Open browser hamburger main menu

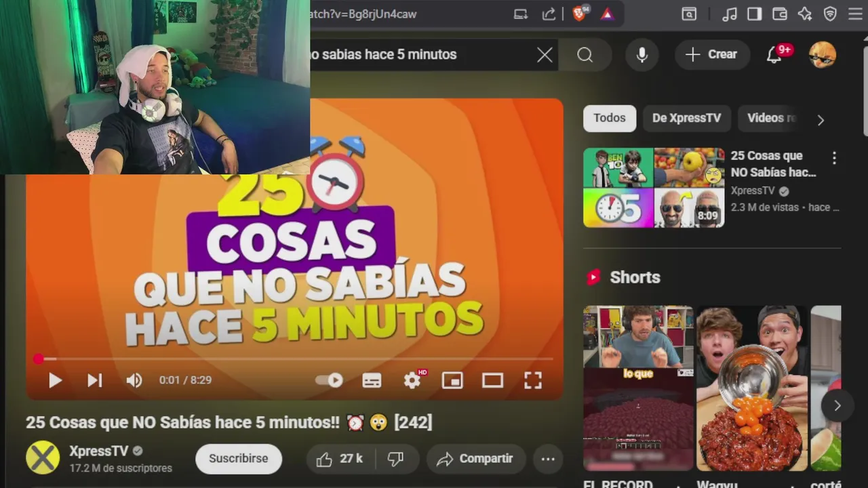[x=855, y=14]
